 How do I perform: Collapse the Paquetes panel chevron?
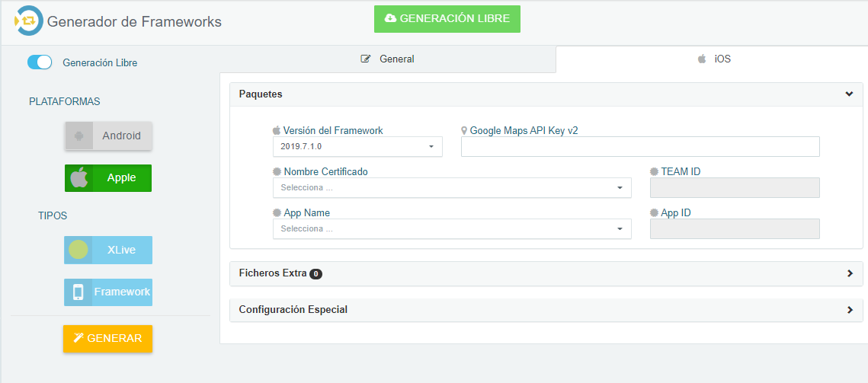849,94
